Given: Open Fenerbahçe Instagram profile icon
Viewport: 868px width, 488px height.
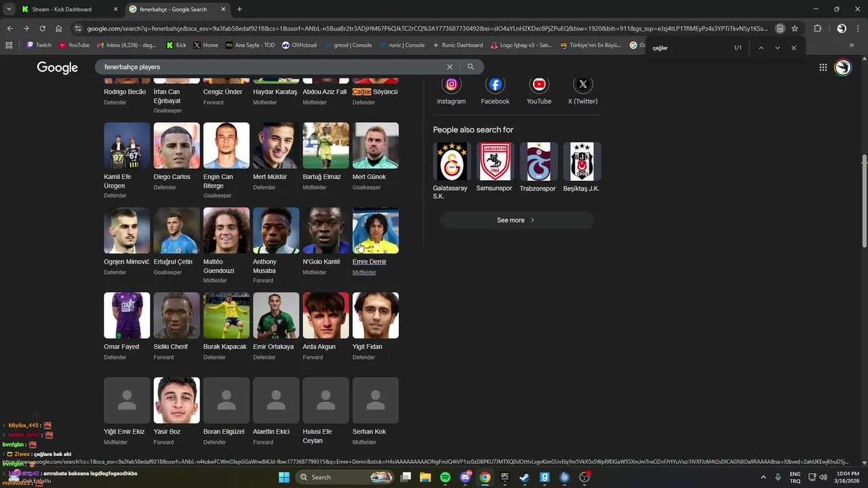Looking at the screenshot, I should (x=451, y=85).
